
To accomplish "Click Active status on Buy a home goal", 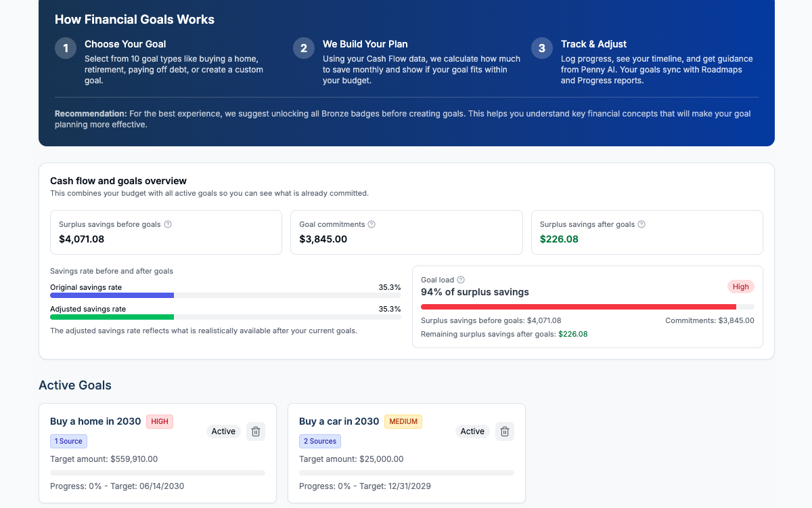I will 223,431.
